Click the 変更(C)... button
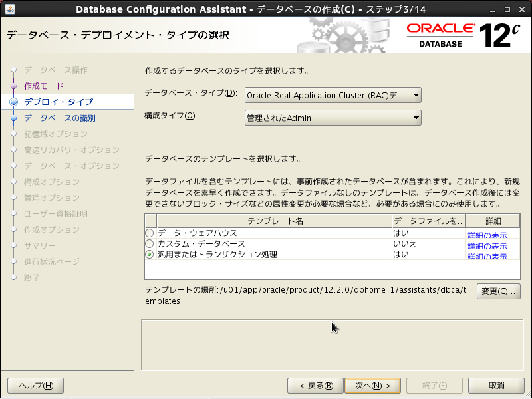Image resolution: width=532 pixels, height=399 pixels. (x=498, y=291)
